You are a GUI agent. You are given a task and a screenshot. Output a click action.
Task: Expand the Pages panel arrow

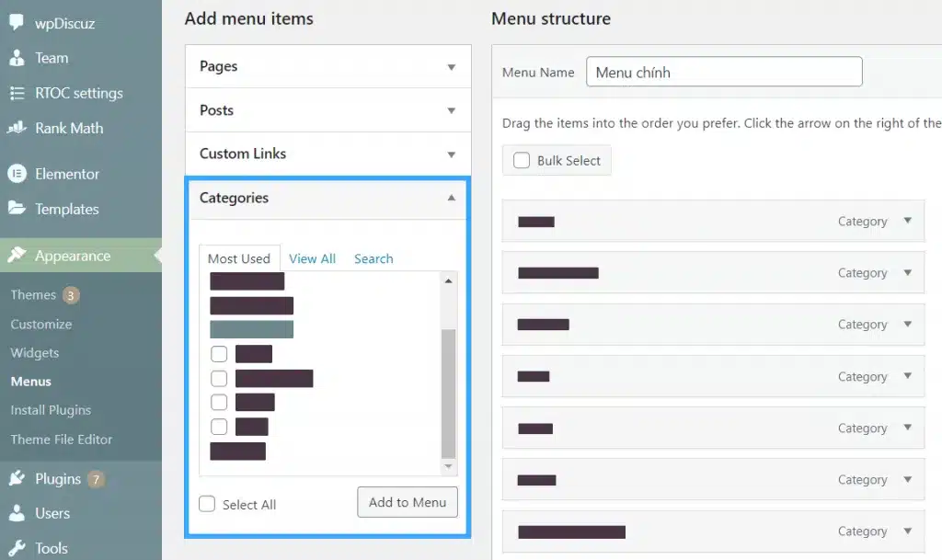click(x=451, y=66)
